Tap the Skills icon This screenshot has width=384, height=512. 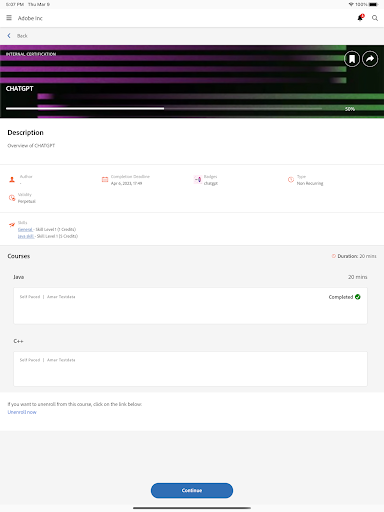[x=12, y=225]
